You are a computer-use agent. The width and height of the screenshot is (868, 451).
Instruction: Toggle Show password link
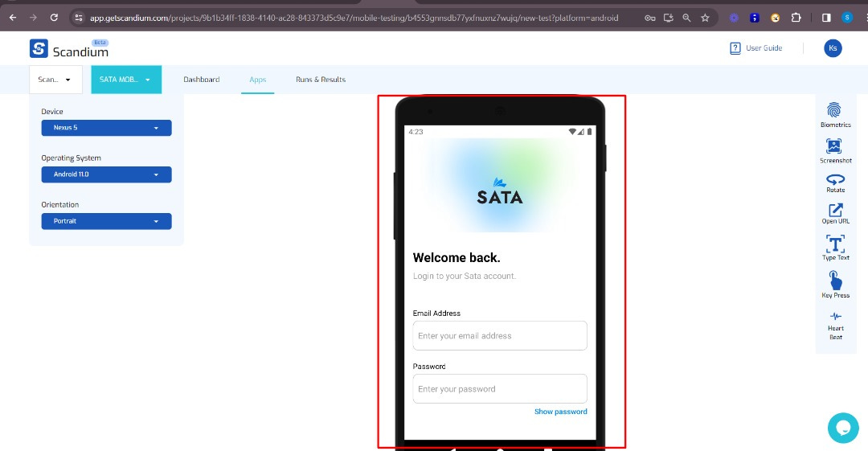pos(560,411)
